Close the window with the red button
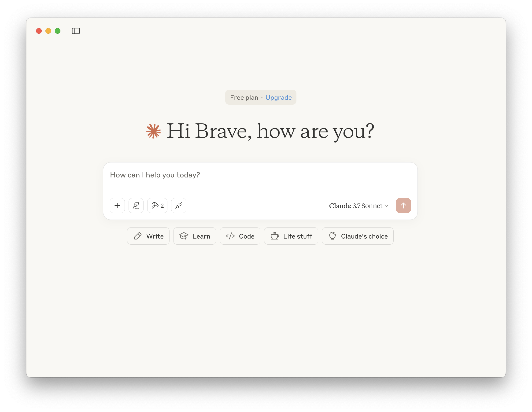Viewport: 532px width, 412px height. pos(39,31)
